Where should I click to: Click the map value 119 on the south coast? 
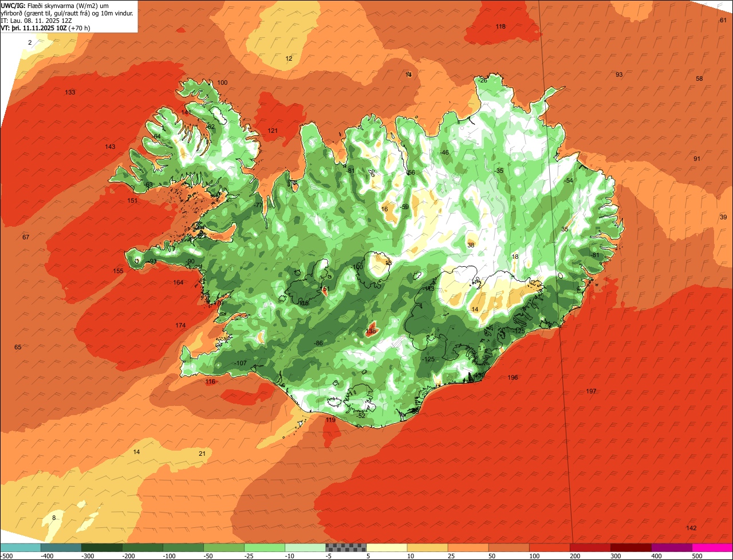[330, 420]
